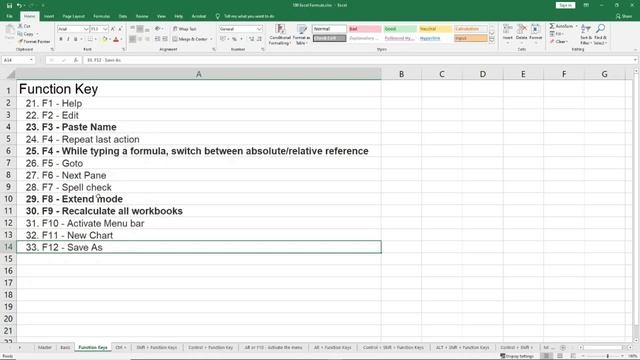Click the formula bar text
This screenshot has height=360, width=640.
coord(104,60)
